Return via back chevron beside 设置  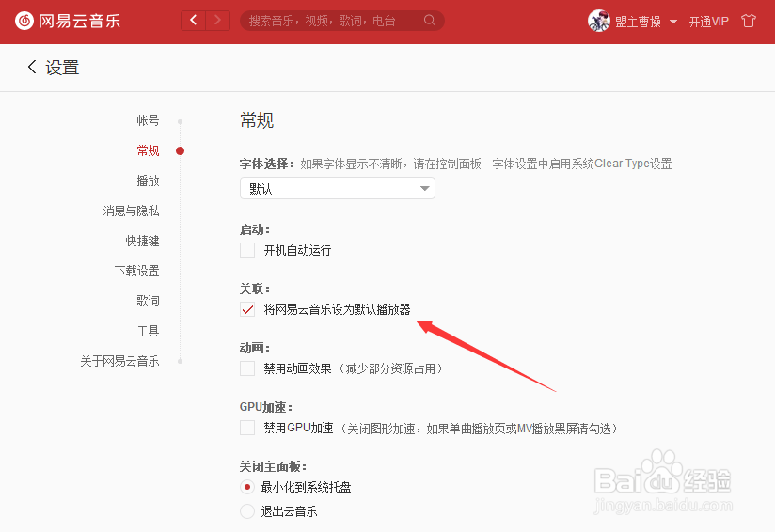point(32,67)
